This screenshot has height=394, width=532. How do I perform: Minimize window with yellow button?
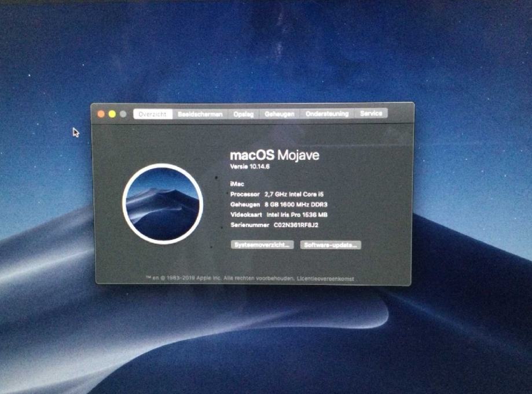(x=112, y=114)
